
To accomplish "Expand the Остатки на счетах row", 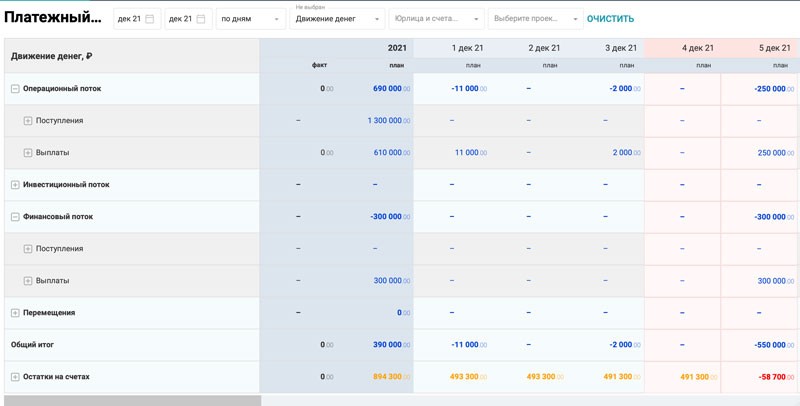I will (15, 377).
